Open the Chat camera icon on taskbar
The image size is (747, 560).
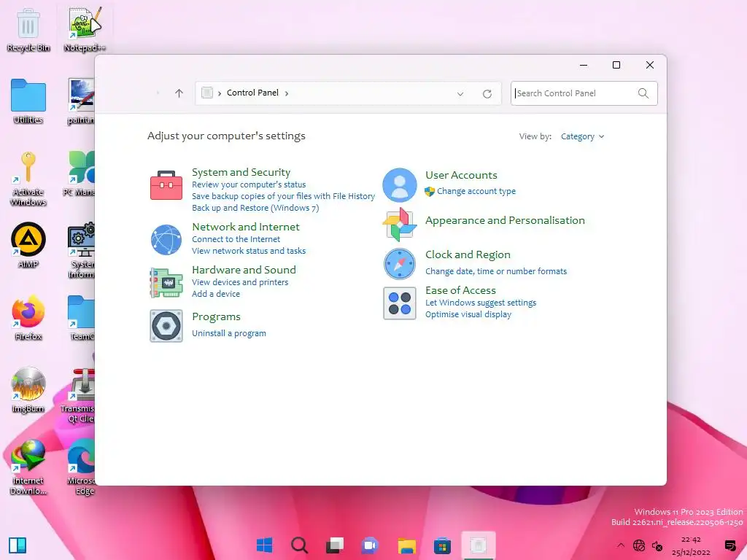[370, 545]
